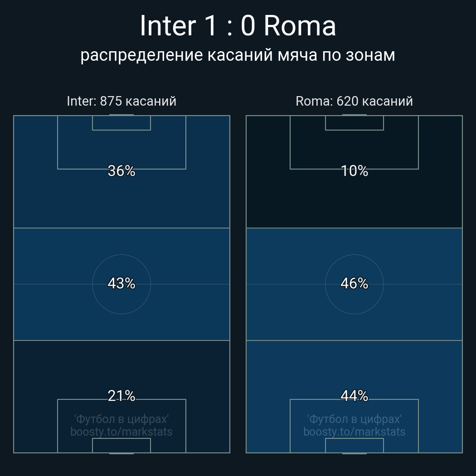Click Roma's 44% defensive third value
476x476 pixels.
(354, 396)
